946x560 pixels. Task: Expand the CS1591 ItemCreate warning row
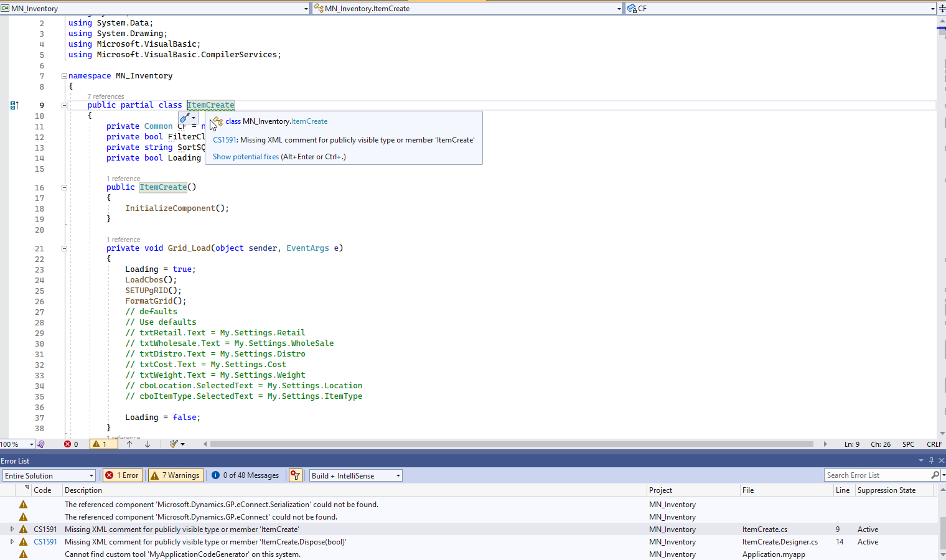pyautogui.click(x=12, y=529)
